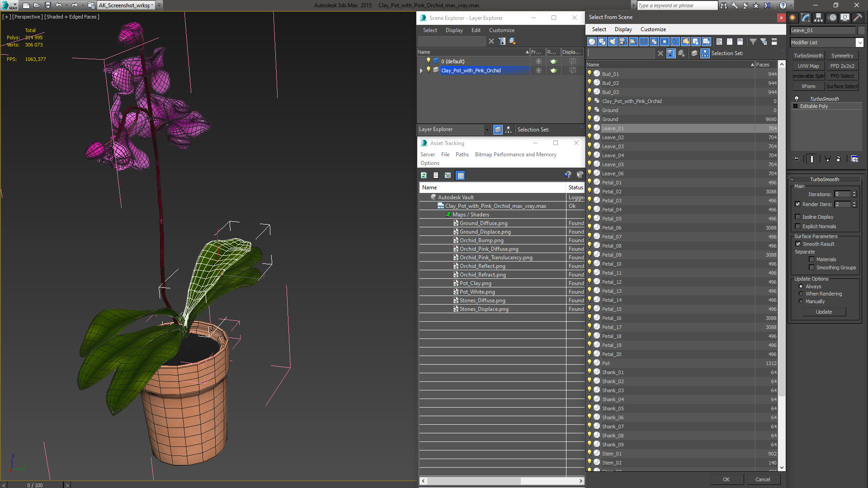Open Select menu in Select From Scene
The image size is (868, 488).
pos(599,29)
